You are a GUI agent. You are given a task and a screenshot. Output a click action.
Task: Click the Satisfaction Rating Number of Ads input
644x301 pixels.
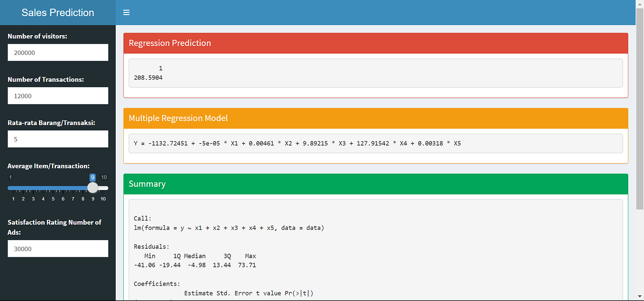(x=57, y=248)
